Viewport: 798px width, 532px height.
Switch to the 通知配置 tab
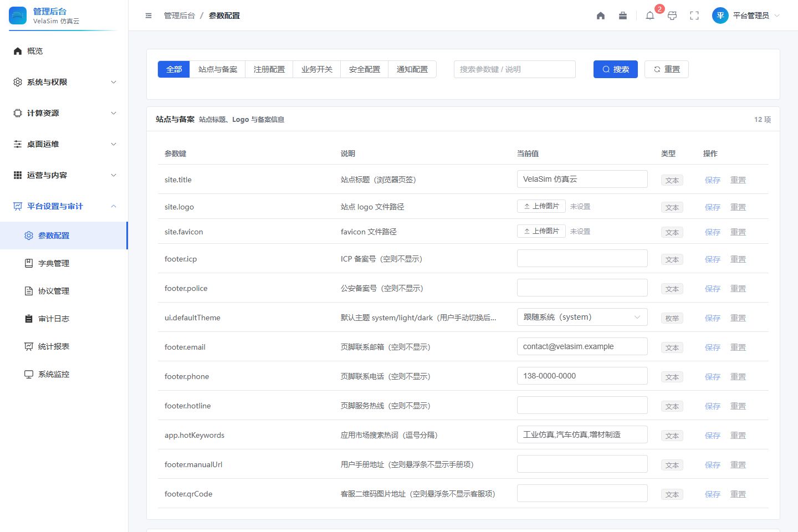(412, 69)
